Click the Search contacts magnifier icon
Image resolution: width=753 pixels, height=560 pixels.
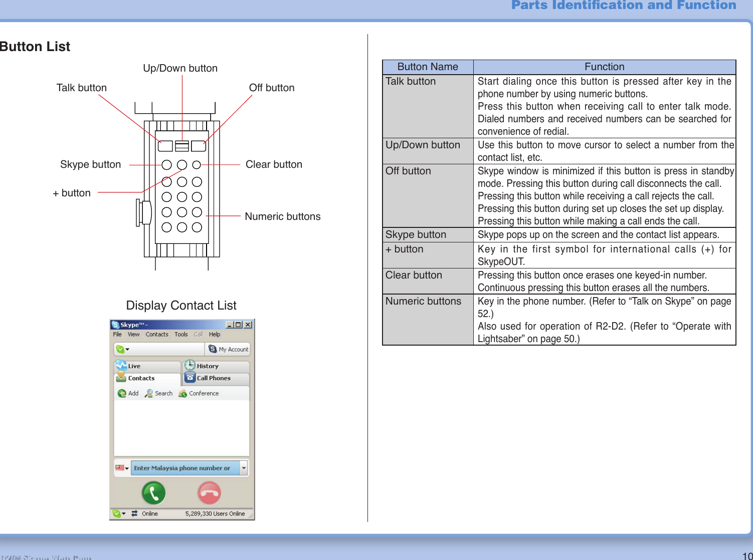click(148, 393)
